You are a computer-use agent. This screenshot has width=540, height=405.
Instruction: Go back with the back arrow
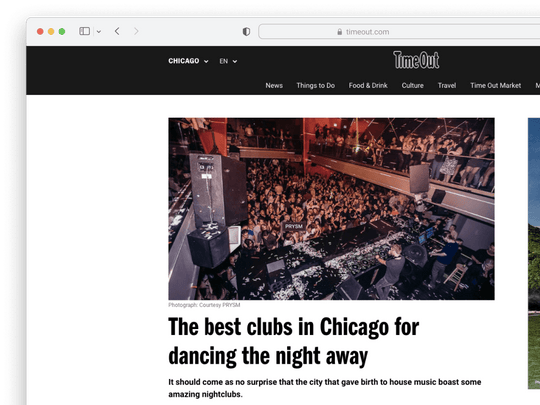click(x=117, y=31)
